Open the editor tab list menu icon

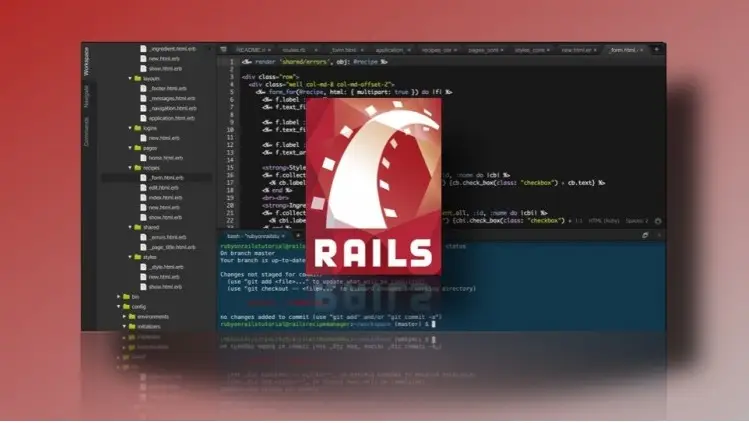point(223,49)
